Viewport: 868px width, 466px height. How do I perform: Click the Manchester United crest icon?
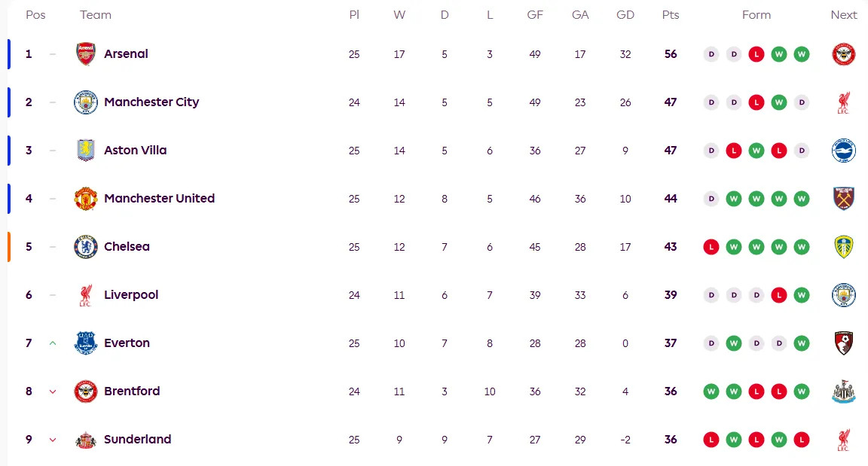(86, 199)
